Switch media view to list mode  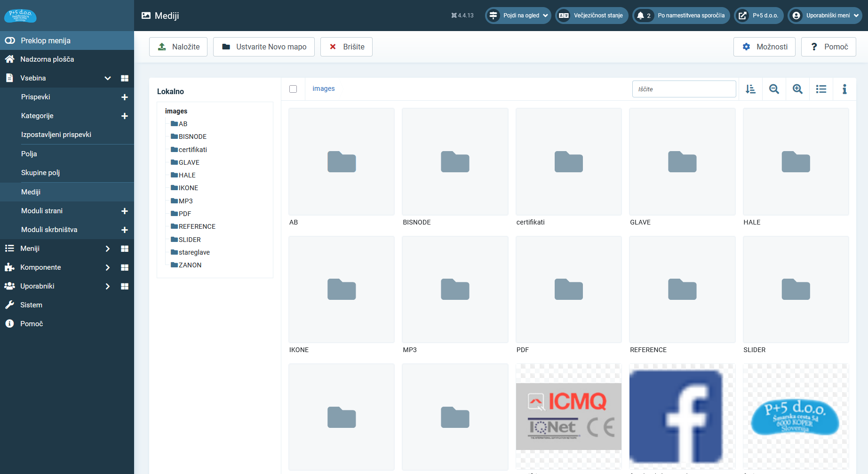(821, 89)
